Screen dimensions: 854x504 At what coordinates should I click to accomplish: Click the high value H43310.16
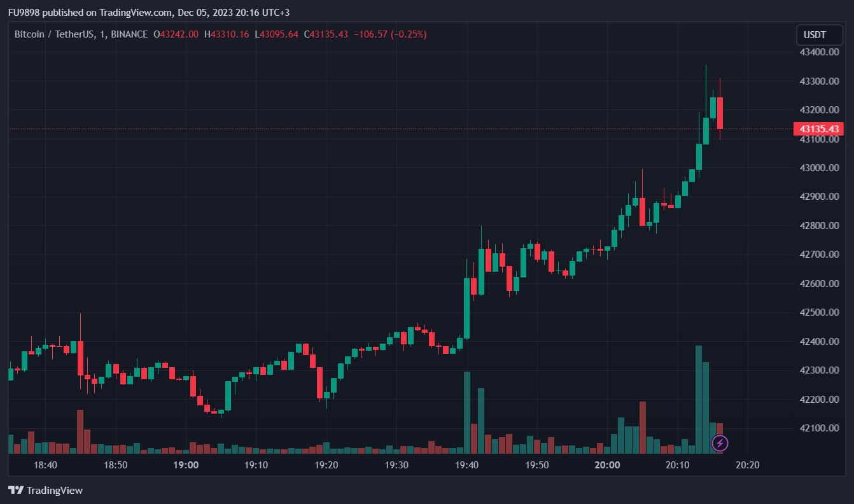click(x=227, y=34)
